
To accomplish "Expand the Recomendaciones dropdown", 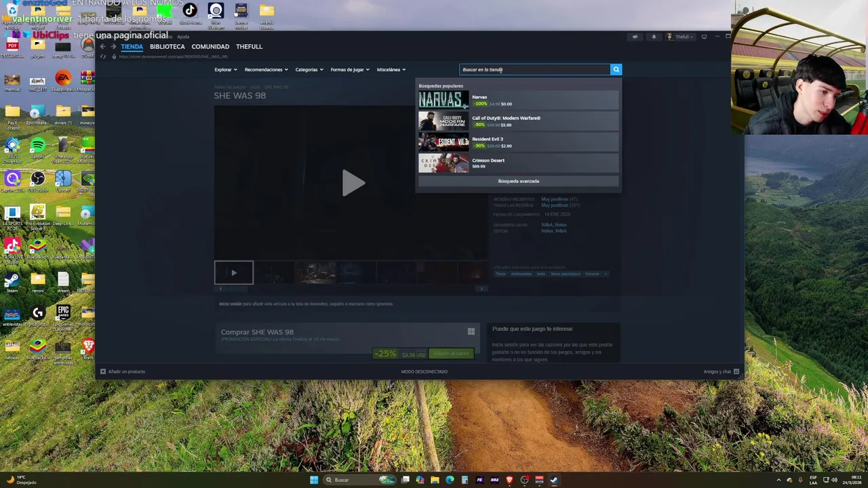I will [x=266, y=69].
